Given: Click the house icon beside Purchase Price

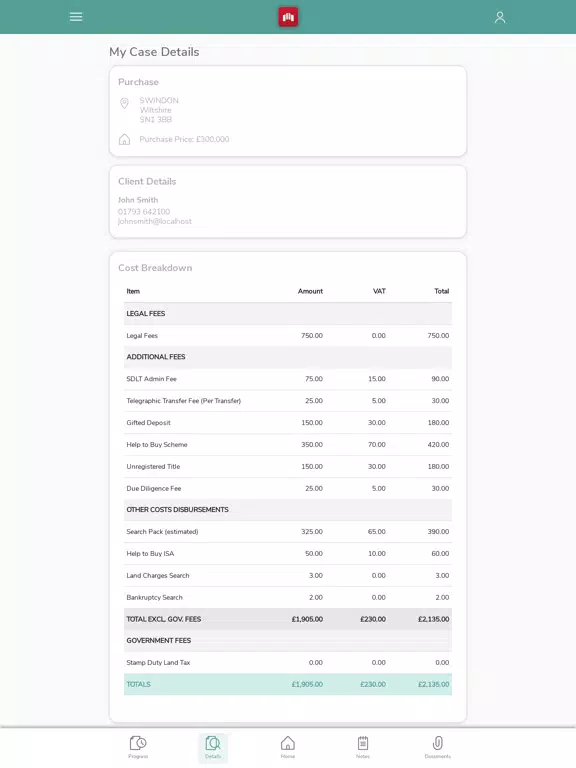Looking at the screenshot, I should (x=124, y=140).
